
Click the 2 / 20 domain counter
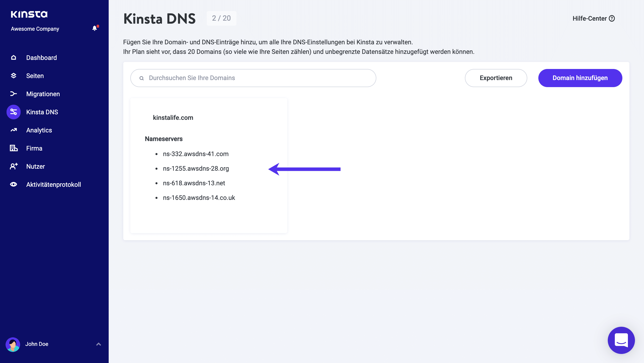(x=221, y=18)
